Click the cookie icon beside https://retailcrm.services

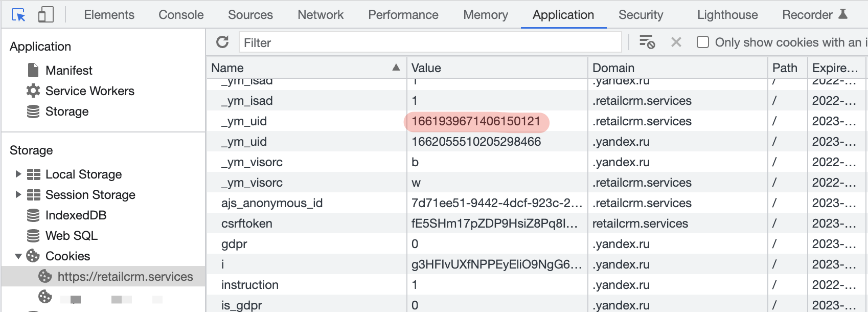(x=45, y=276)
